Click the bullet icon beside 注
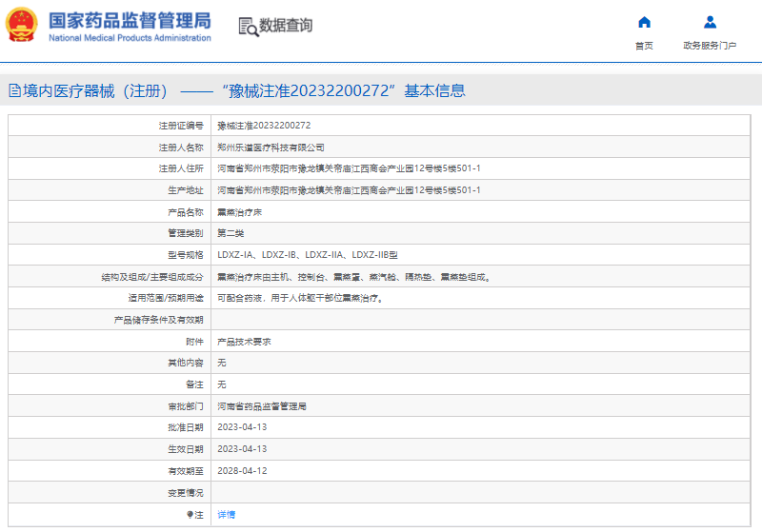Viewport: 762px width, 532px height. (190, 515)
